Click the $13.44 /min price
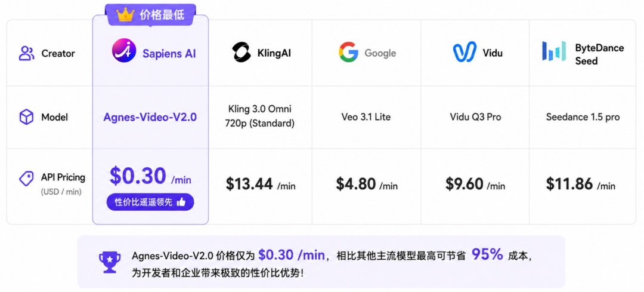The height and width of the screenshot is (292, 644). pyautogui.click(x=261, y=185)
